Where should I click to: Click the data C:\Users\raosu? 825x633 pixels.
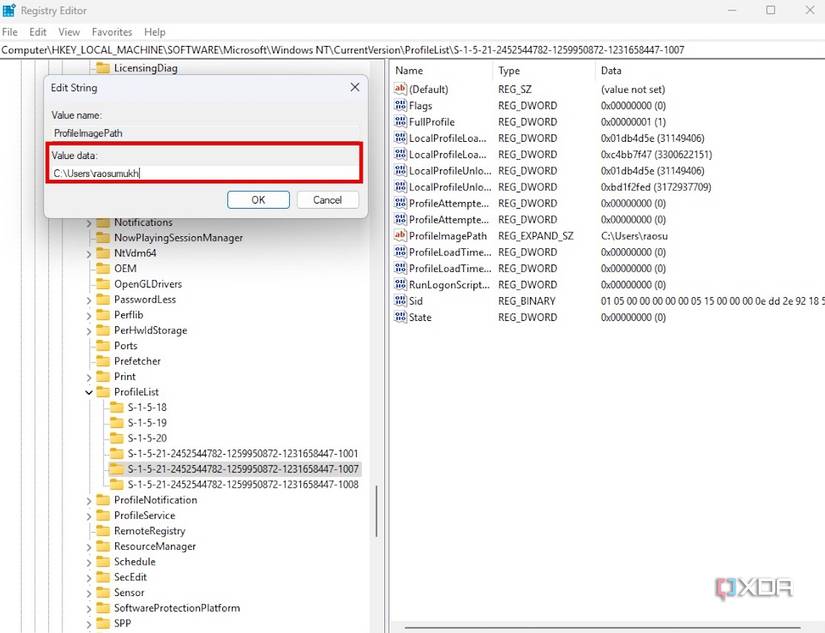pyautogui.click(x=634, y=236)
